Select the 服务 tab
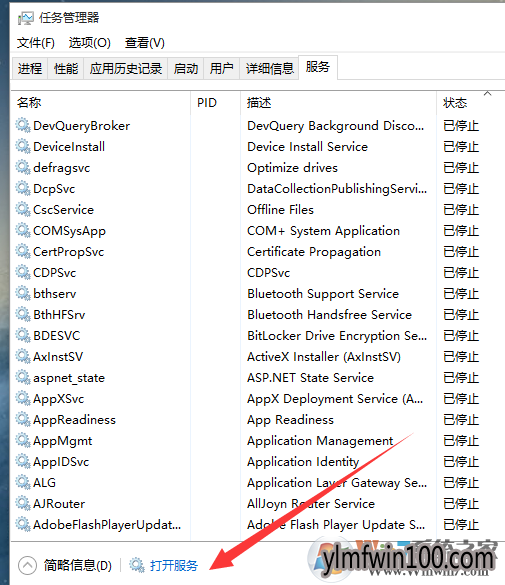 click(318, 67)
